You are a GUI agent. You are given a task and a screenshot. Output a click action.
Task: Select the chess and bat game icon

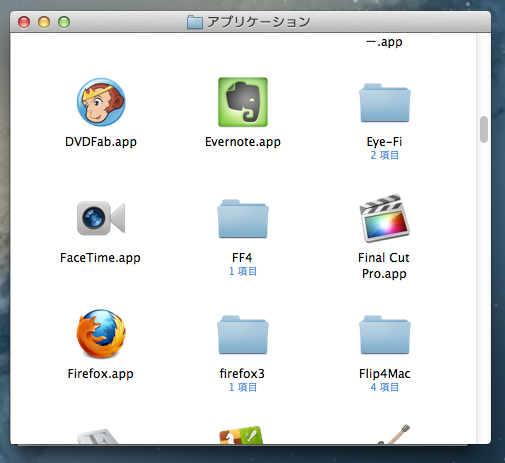(241, 435)
